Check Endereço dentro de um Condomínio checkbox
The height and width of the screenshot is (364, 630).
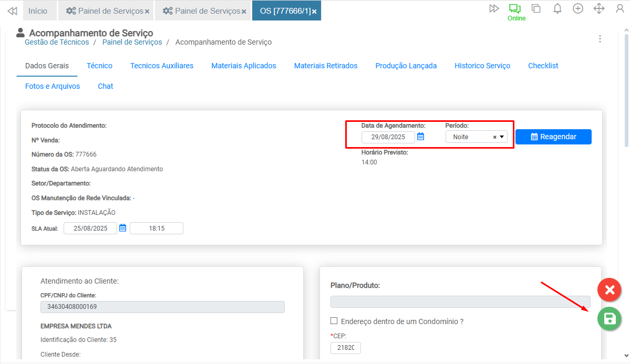334,321
